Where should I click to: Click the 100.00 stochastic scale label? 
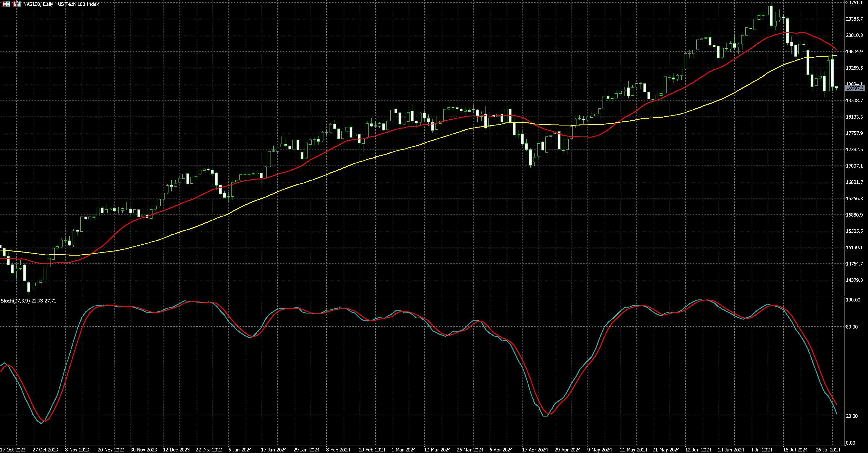853,300
